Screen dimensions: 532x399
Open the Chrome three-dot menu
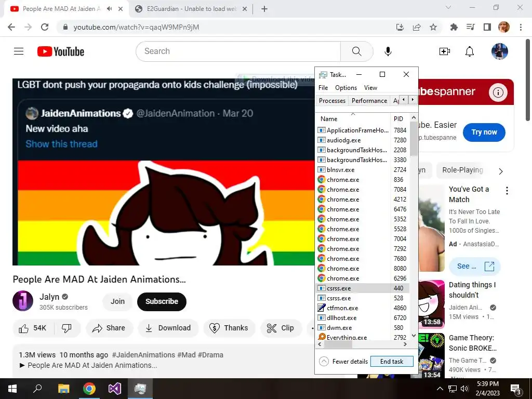click(x=521, y=27)
